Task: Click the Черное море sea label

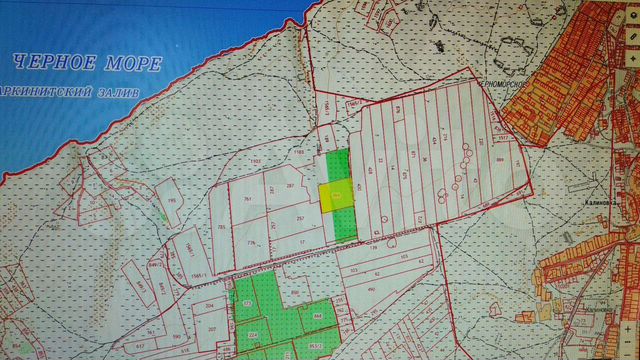Action: click(x=87, y=63)
